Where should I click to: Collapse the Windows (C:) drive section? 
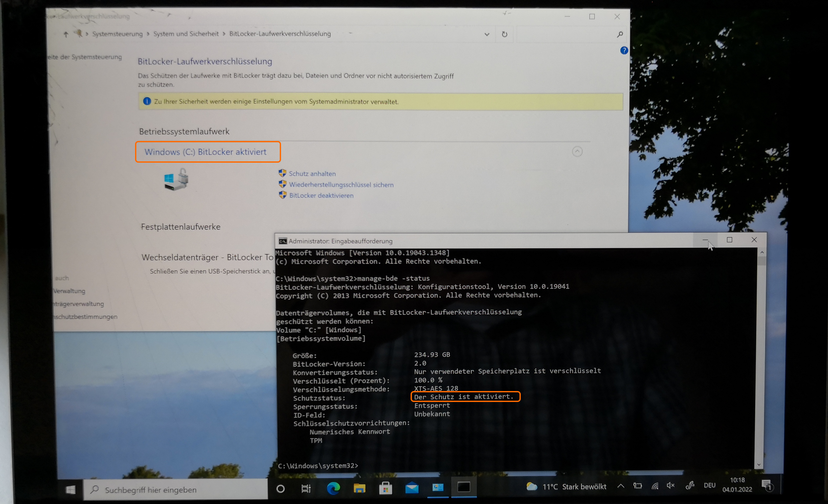coord(577,151)
